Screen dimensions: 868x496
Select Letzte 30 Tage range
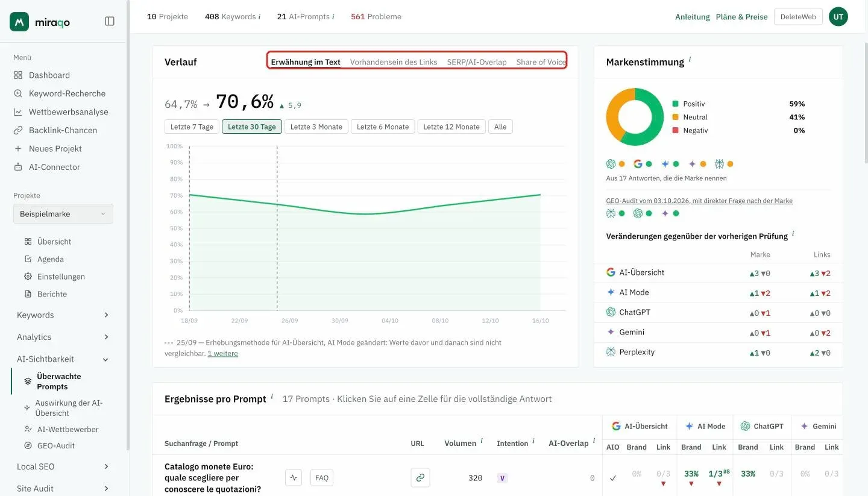(252, 127)
